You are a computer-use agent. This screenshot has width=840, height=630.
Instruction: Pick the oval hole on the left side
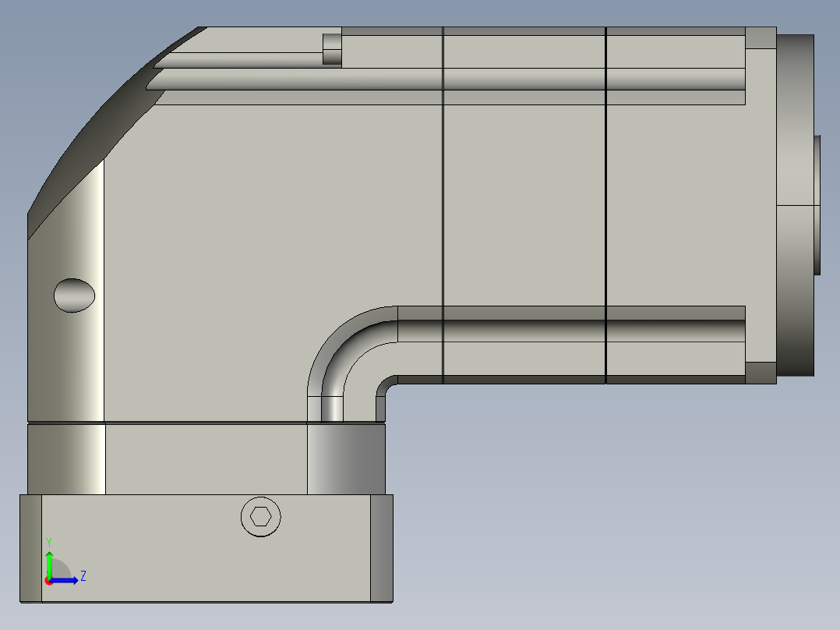tap(75, 296)
